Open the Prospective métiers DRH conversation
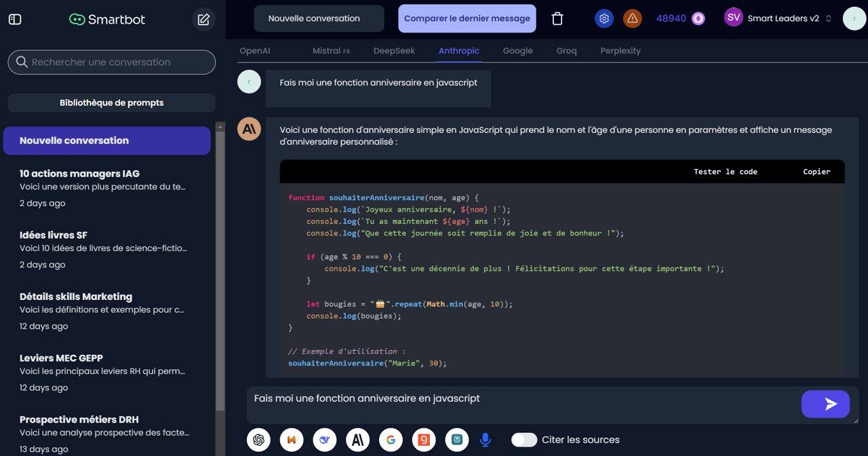The width and height of the screenshot is (868, 456). point(107,434)
